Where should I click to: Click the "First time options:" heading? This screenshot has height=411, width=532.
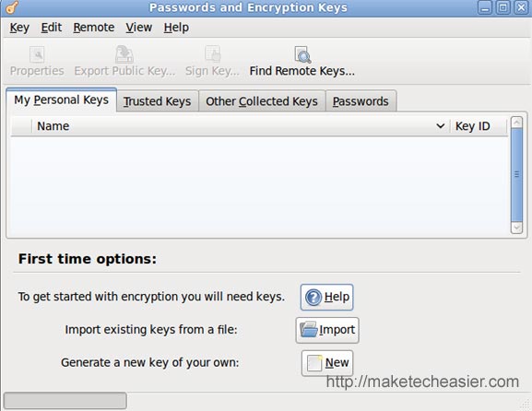point(88,259)
